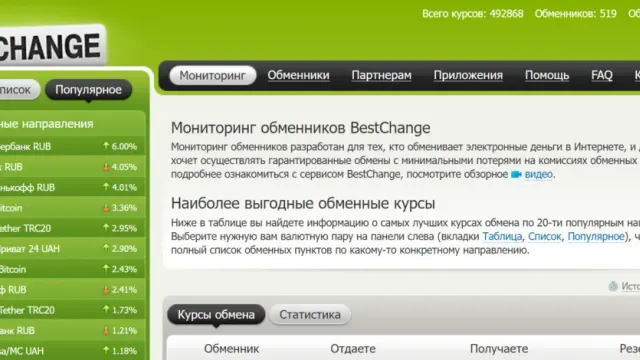Viewport: 640px width, 360px height.
Task: Click the heading Мониторинг обменников BestChange
Action: (300, 128)
